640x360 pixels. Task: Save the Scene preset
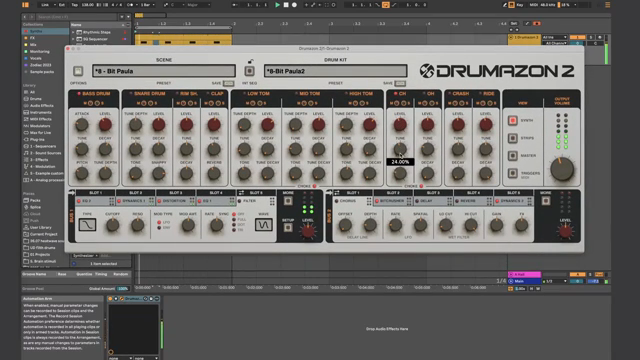click(229, 83)
